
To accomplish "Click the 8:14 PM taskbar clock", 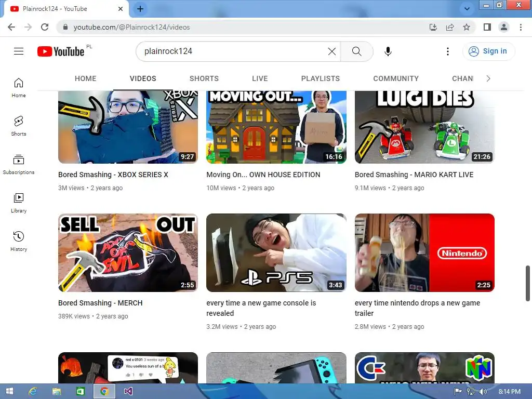I will click(510, 392).
